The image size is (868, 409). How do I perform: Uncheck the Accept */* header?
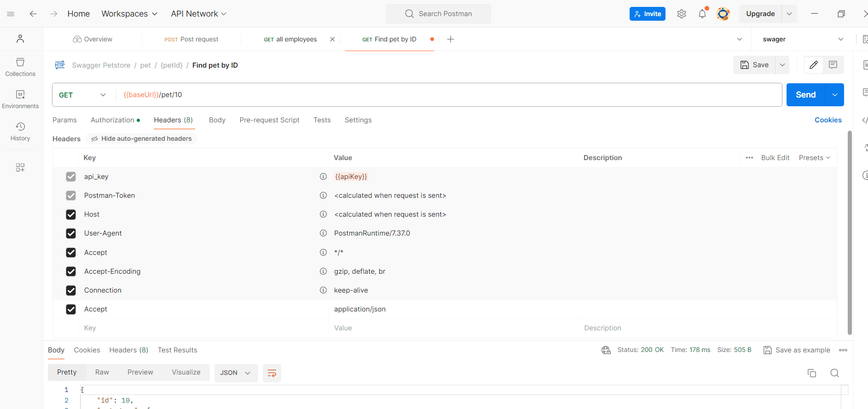coord(71,253)
